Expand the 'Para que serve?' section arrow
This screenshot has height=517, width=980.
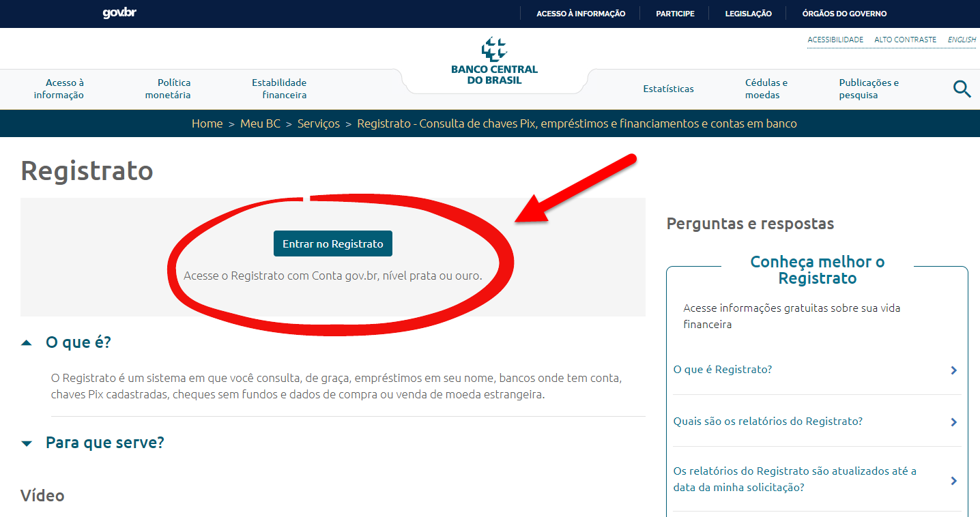click(x=27, y=443)
